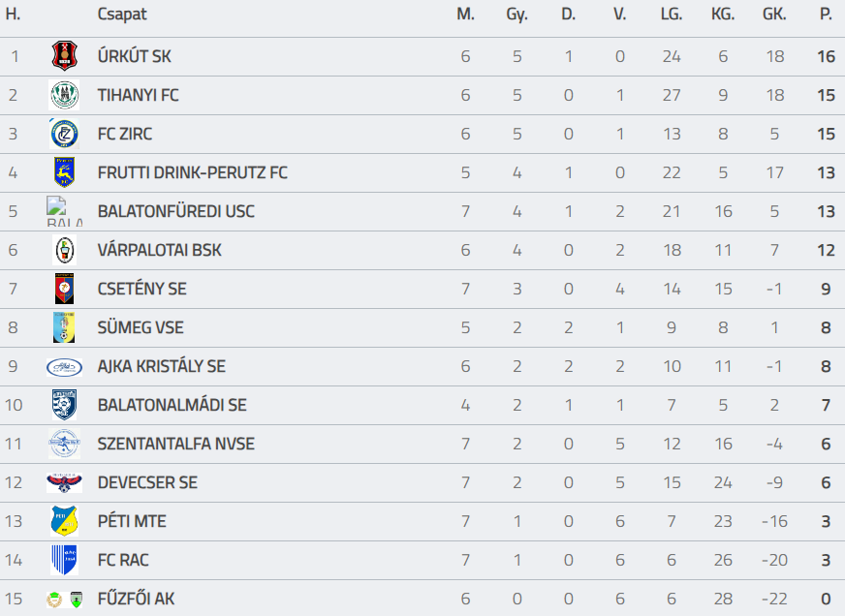Click the CSETÉNY SE team crest

64,289
